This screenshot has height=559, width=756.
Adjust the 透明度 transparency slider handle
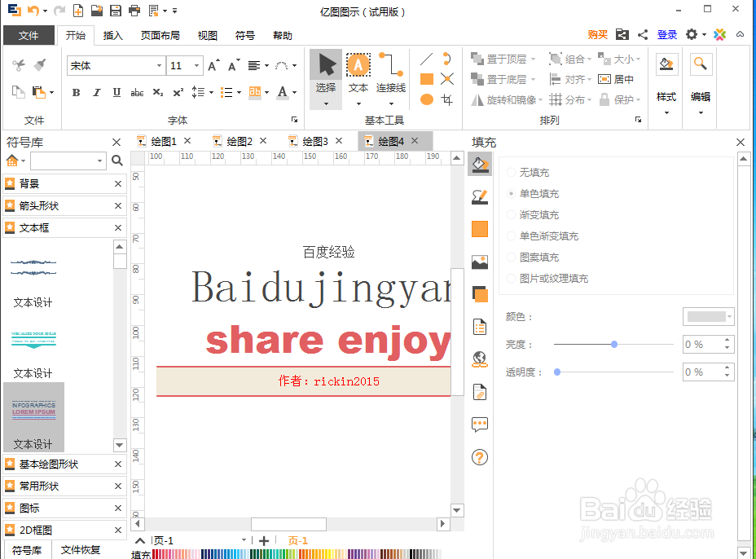coord(557,372)
